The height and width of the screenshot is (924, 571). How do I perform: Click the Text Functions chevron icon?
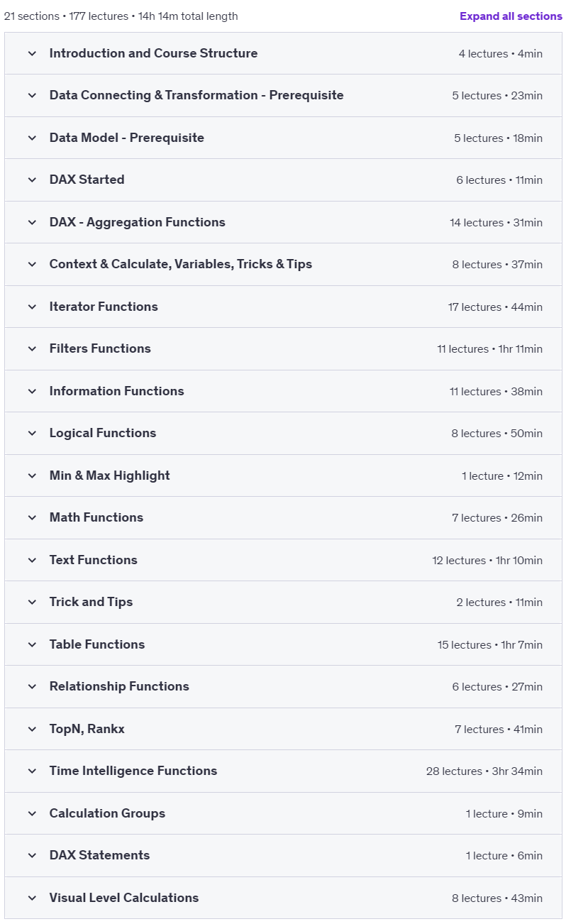(x=32, y=560)
